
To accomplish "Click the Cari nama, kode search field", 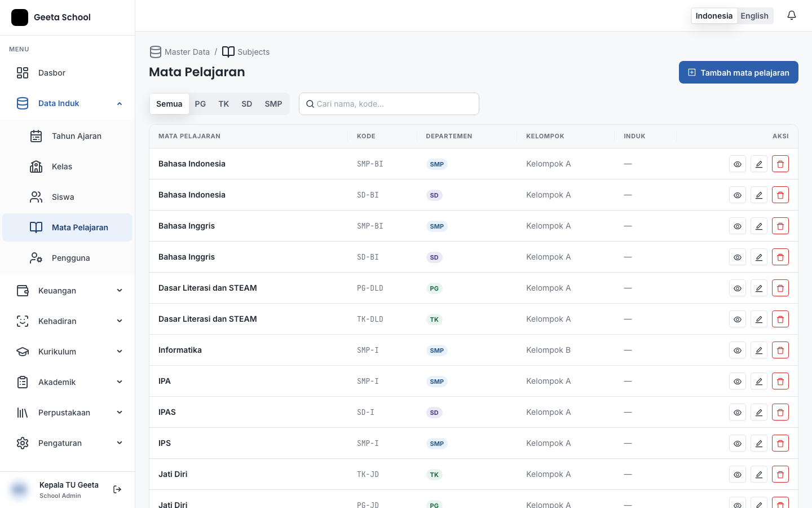I will pyautogui.click(x=389, y=104).
